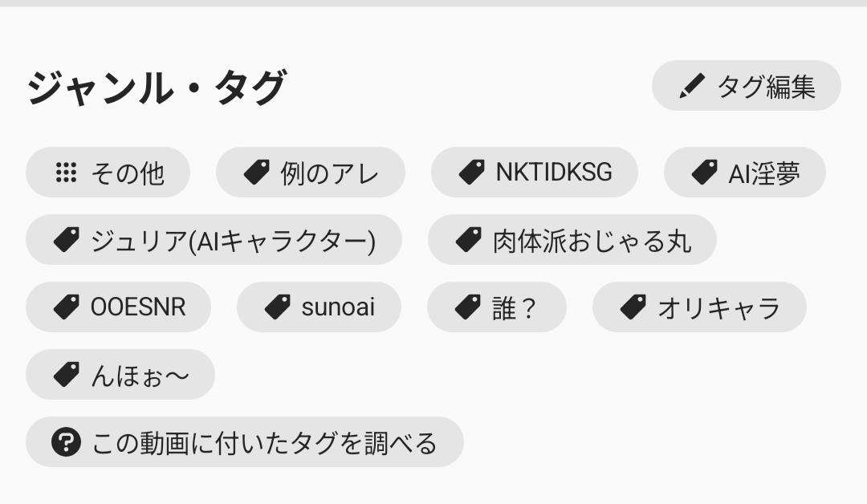
Task: Open the んほぉ～ tag
Action: 120,375
